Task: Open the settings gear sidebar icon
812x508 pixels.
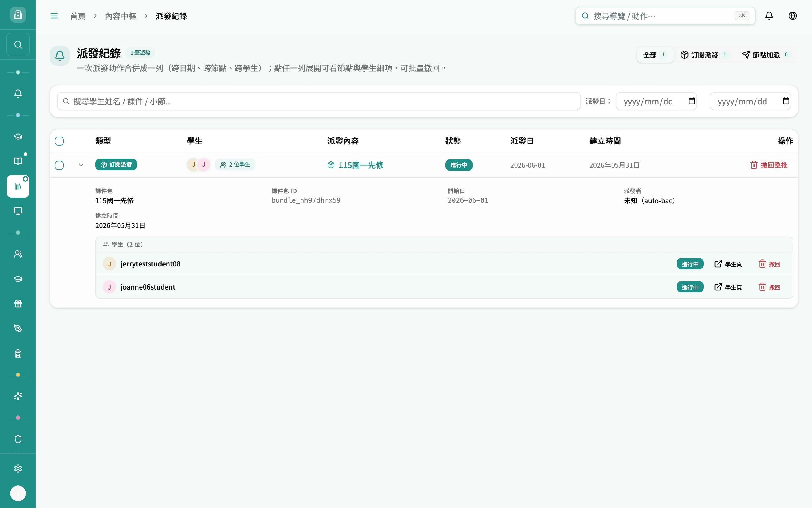Action: click(18, 469)
